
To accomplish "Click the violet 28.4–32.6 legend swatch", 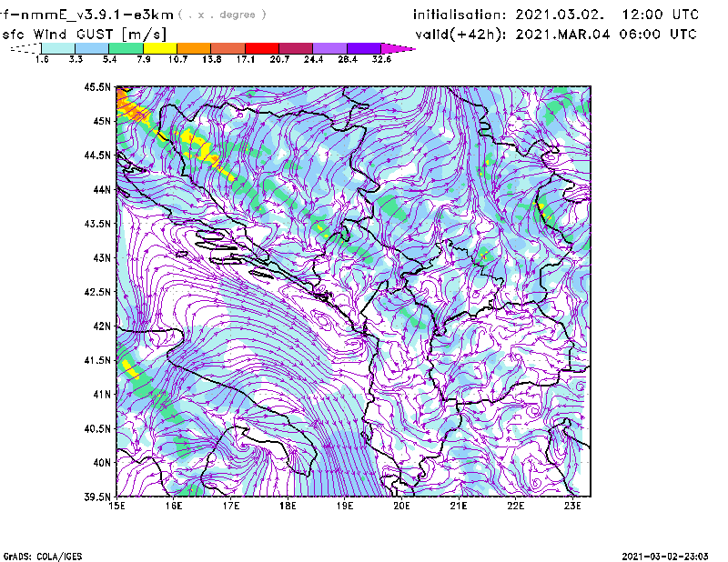I will tap(364, 48).
